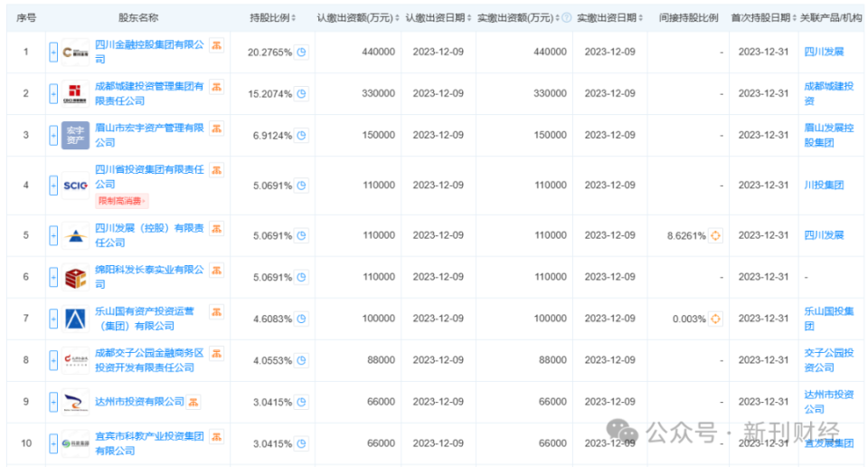Open related organization 交子公园投资公司 link
Viewport: 868px width, 467px height.
point(829,360)
